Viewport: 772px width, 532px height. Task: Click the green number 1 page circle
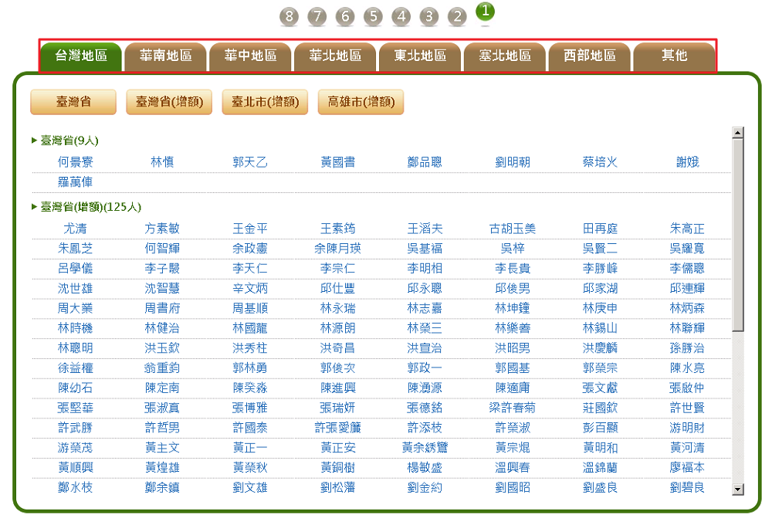(486, 12)
